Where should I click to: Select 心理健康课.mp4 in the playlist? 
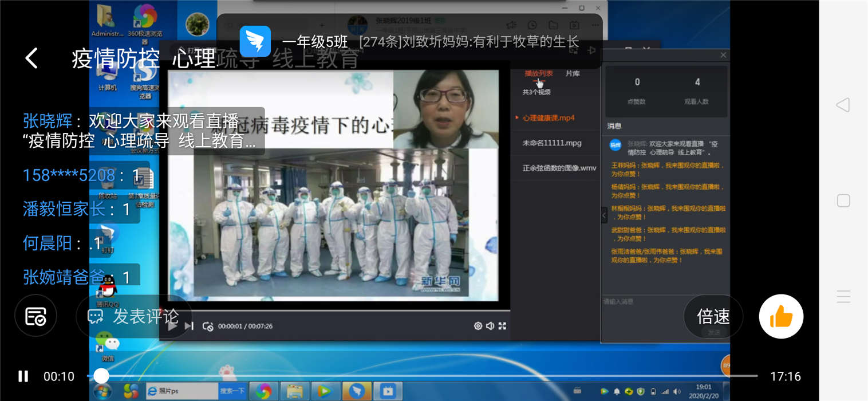pos(549,118)
